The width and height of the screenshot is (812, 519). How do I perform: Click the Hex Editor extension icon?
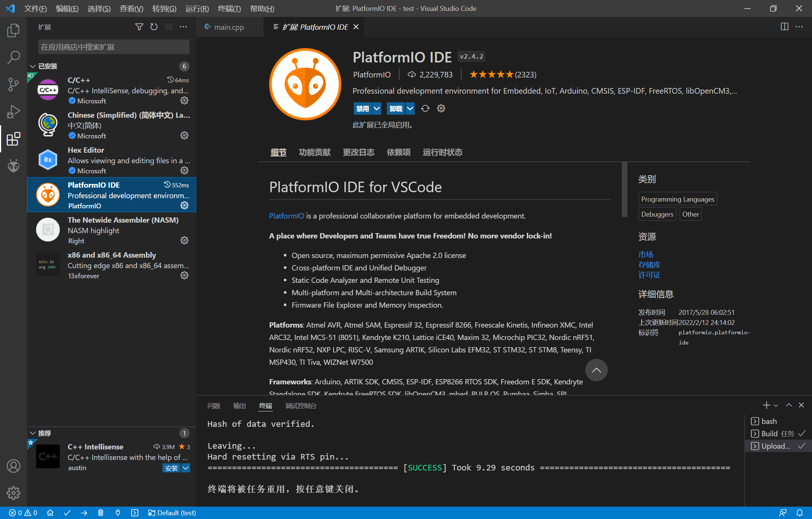coord(47,160)
